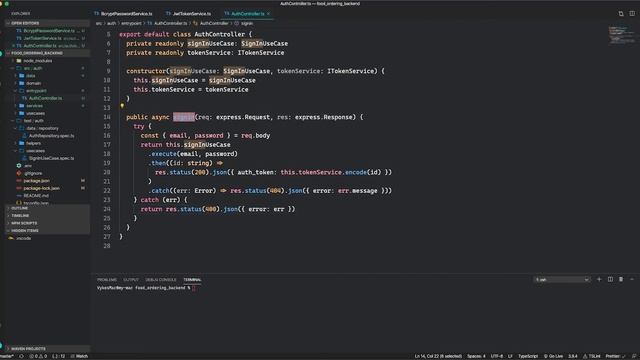Open SignInUseCase.spec.ts test file
Image resolution: width=640 pixels, height=360 pixels.
51,158
